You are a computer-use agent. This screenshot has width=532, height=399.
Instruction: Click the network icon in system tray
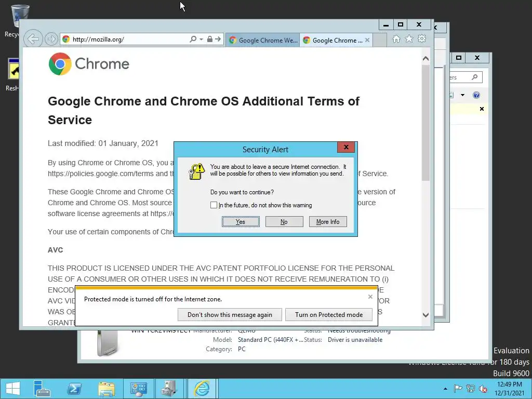[x=470, y=389]
